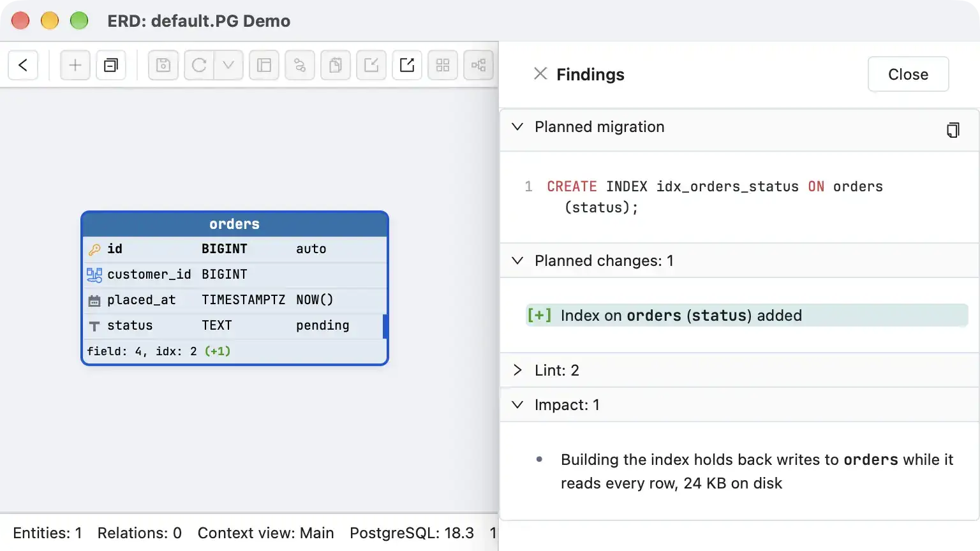The width and height of the screenshot is (980, 551).
Task: Select the 'Index on orders (status) added' change
Action: click(x=747, y=316)
